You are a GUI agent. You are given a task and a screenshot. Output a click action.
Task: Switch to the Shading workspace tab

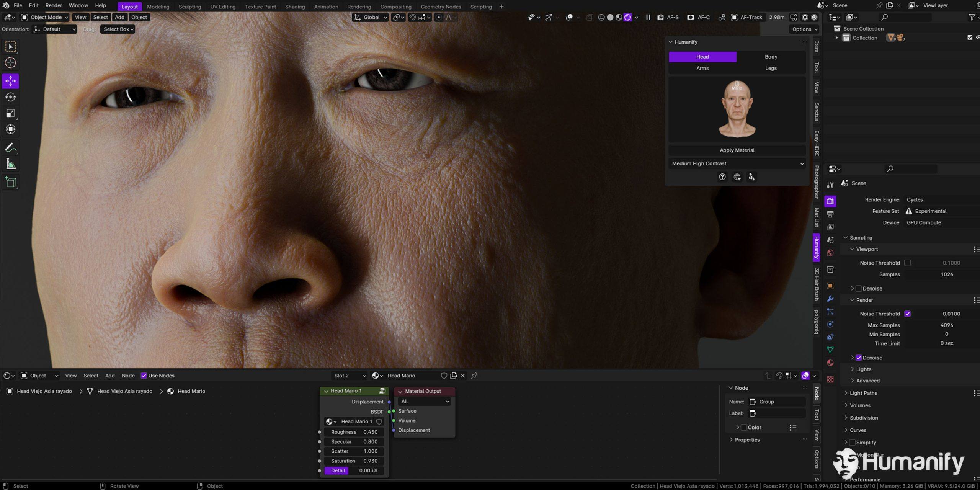[295, 7]
